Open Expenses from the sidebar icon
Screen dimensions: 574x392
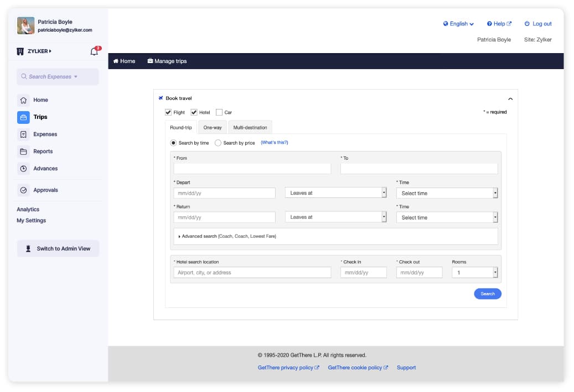pos(23,134)
